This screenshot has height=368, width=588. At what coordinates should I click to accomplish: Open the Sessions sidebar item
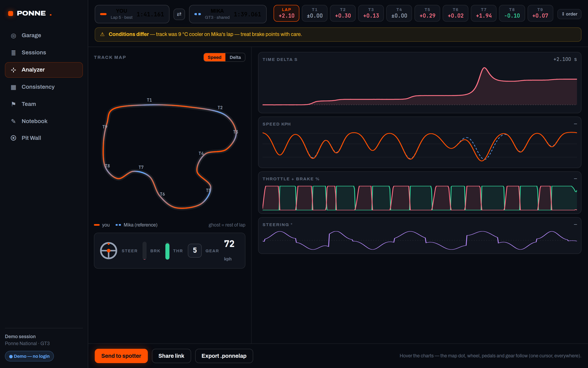point(44,53)
